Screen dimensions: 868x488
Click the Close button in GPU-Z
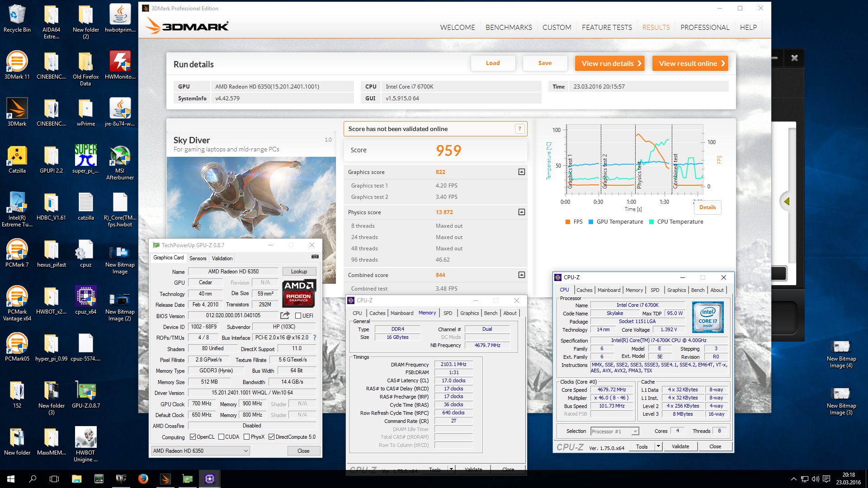pyautogui.click(x=303, y=451)
